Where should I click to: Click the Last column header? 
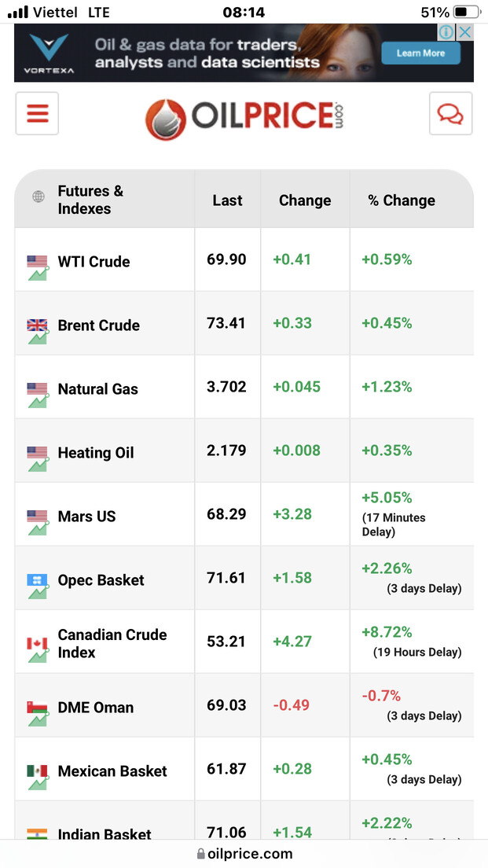[227, 200]
